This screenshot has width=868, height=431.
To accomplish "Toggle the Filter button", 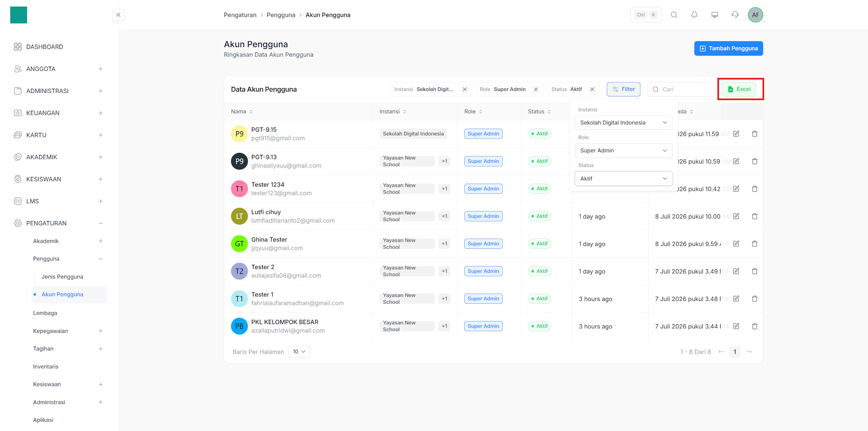I will 623,89.
